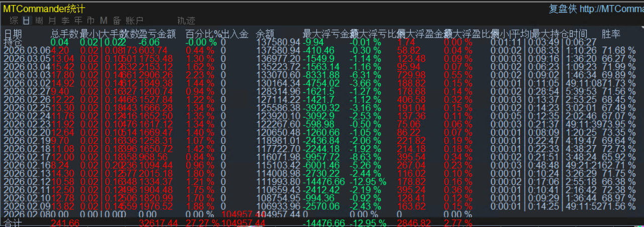Screen dimensions: 644x227
Task: Select the 2026.02.27 date row
Action: pyautogui.click(x=27, y=91)
